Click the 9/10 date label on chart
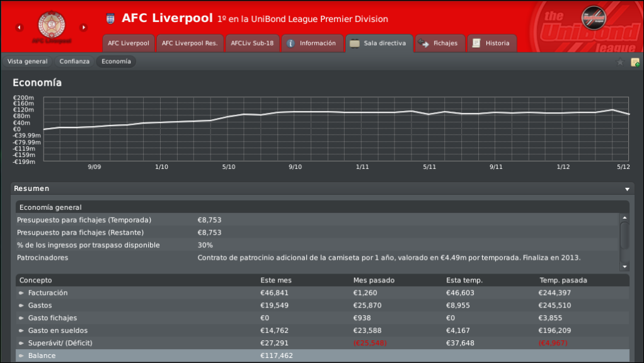This screenshot has height=363, width=644. pos(296,167)
